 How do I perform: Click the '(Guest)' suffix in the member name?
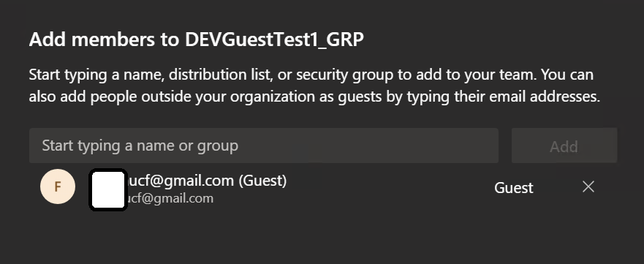click(x=262, y=180)
